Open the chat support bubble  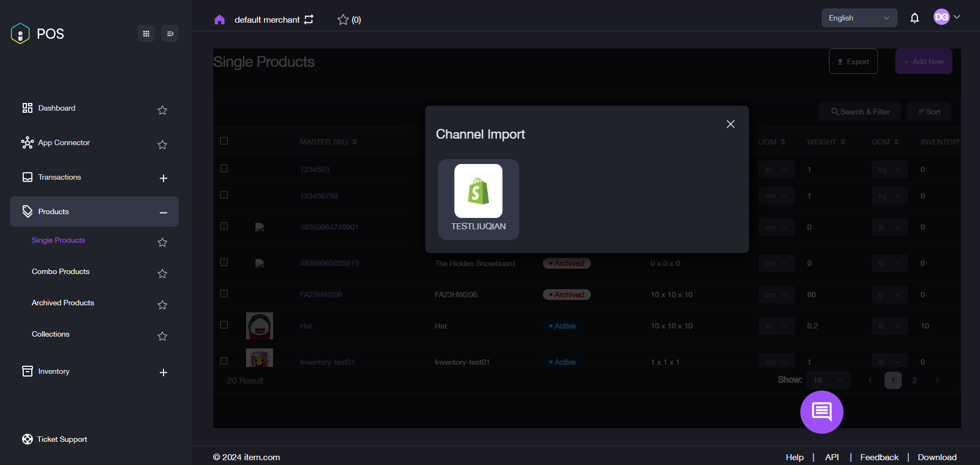(x=821, y=412)
